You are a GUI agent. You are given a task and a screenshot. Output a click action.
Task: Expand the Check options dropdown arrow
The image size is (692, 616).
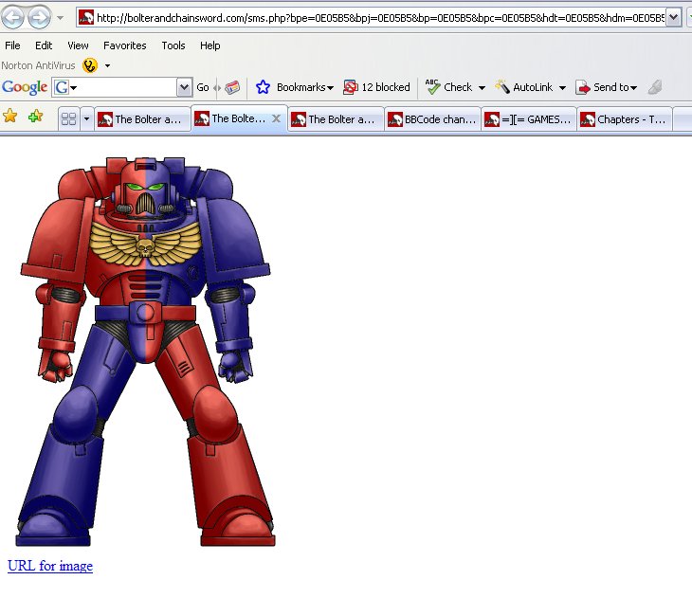pos(482,88)
